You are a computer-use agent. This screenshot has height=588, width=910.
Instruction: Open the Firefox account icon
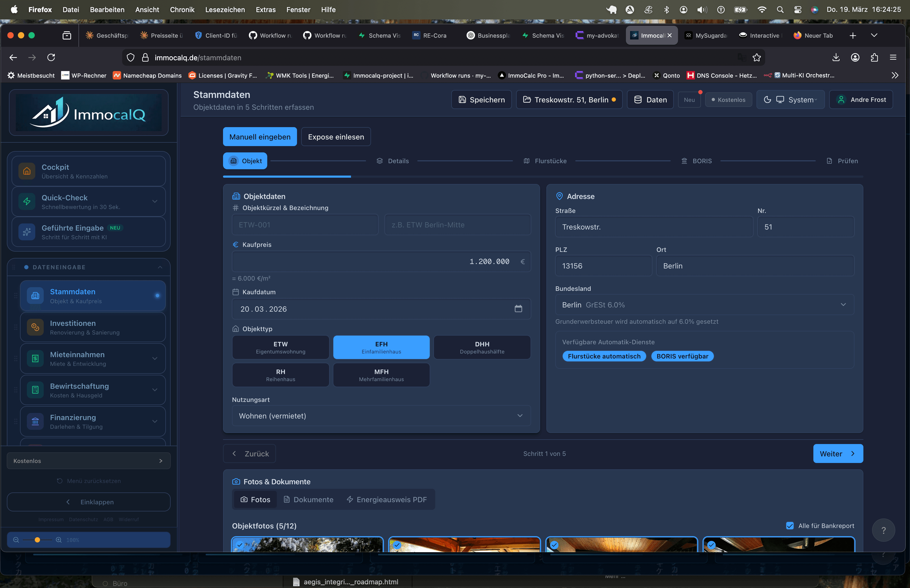point(855,57)
